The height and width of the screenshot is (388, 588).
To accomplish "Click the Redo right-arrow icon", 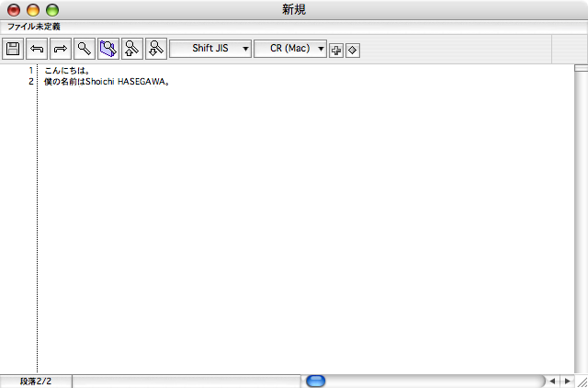I will (61, 49).
